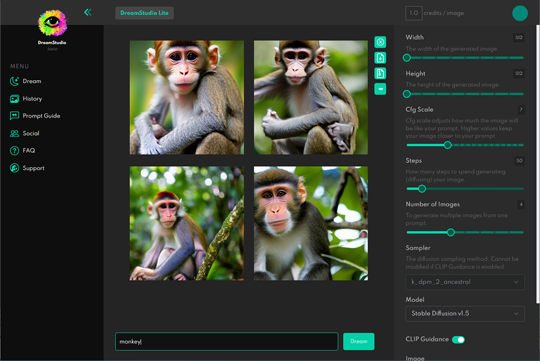540x361 pixels.
Task: Click the Cfg Scale label text
Action: click(419, 110)
